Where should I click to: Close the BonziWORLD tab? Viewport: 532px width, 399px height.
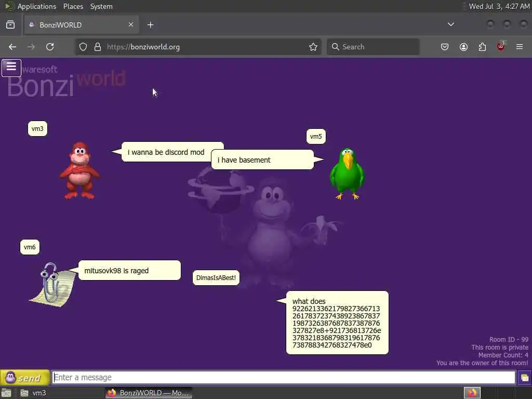coord(130,25)
